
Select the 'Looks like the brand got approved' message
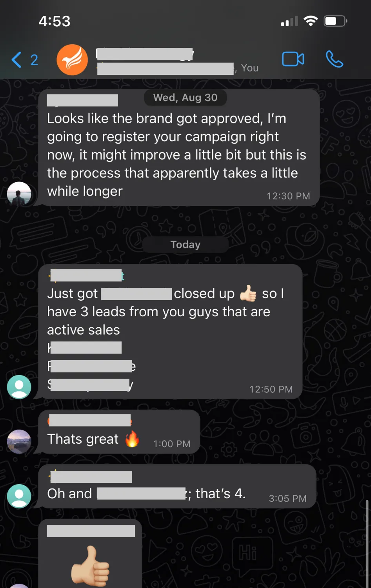point(179,148)
